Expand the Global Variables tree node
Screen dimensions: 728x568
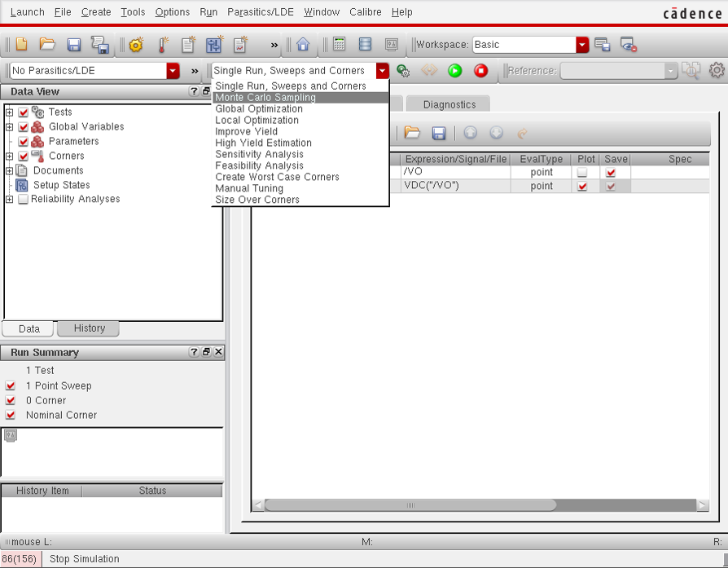[x=9, y=127]
